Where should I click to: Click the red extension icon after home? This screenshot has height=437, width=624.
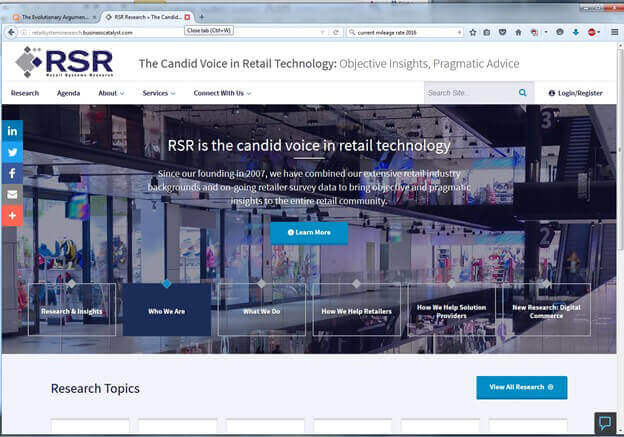[x=534, y=32]
